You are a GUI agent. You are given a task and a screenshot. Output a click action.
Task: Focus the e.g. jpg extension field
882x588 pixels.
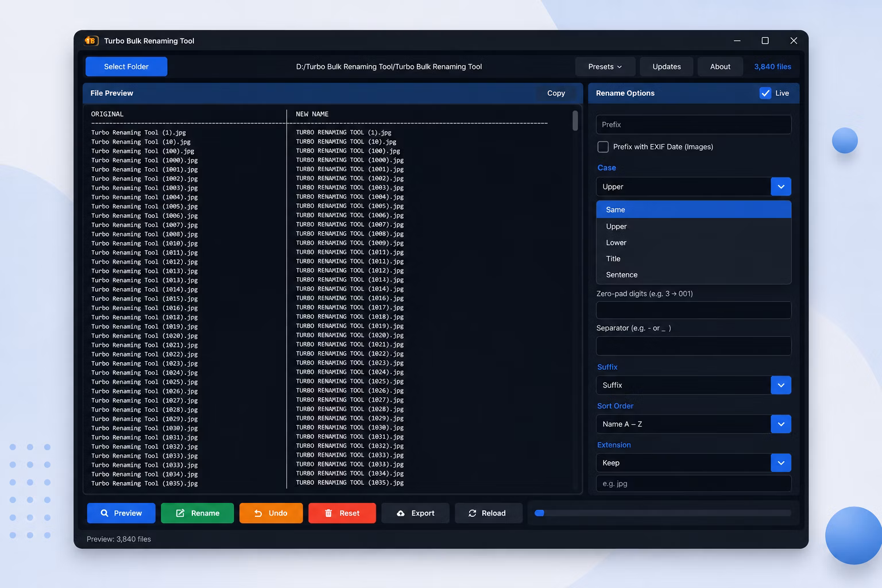tap(694, 483)
